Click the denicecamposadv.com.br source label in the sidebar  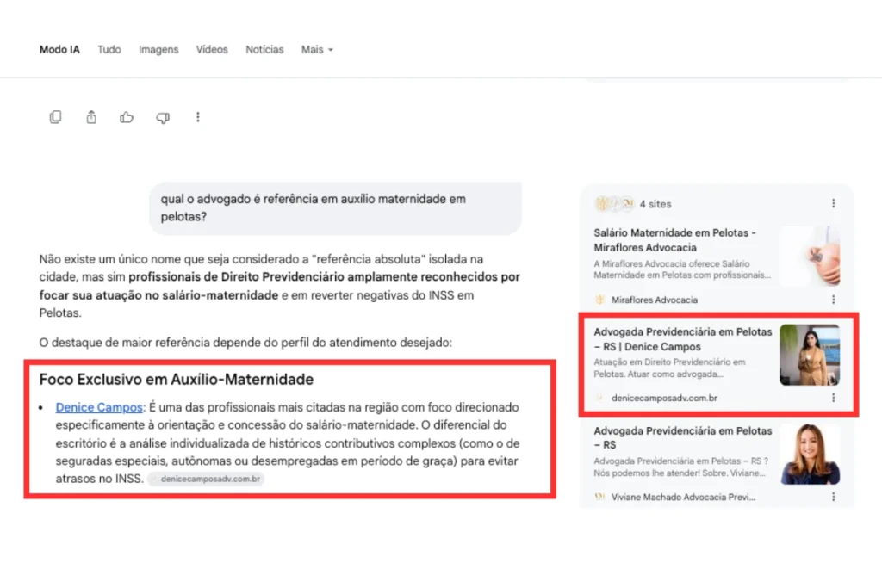tap(664, 398)
